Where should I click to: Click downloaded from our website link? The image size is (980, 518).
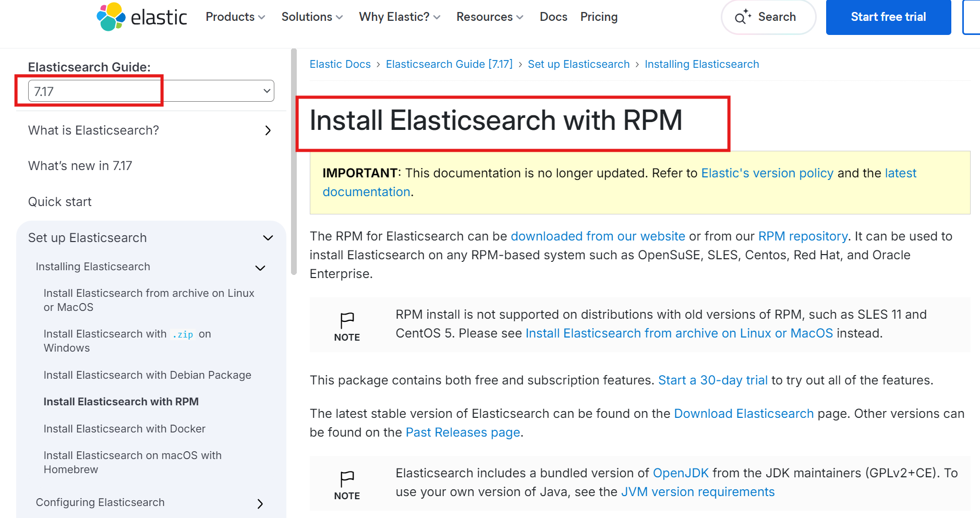598,236
